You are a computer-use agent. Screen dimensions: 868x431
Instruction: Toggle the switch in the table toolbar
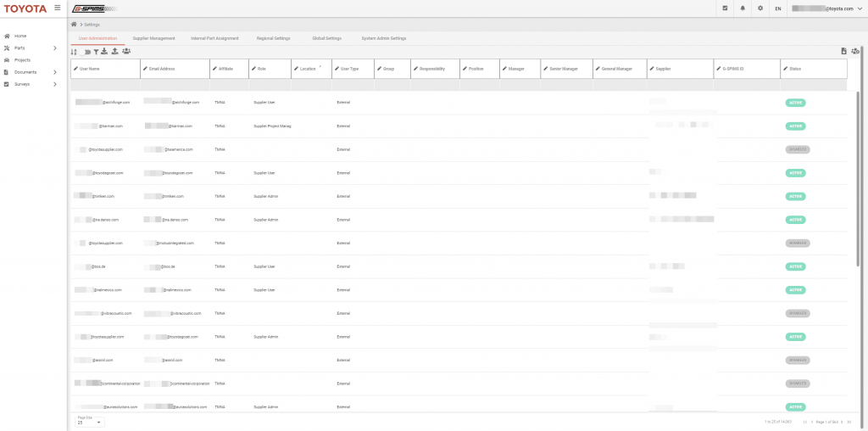[x=86, y=51]
